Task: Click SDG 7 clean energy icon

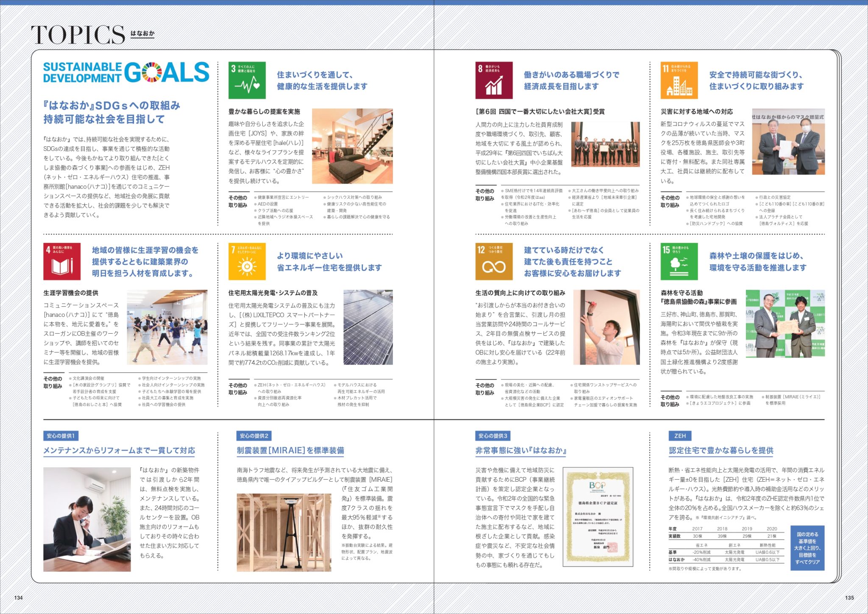Action: click(247, 261)
